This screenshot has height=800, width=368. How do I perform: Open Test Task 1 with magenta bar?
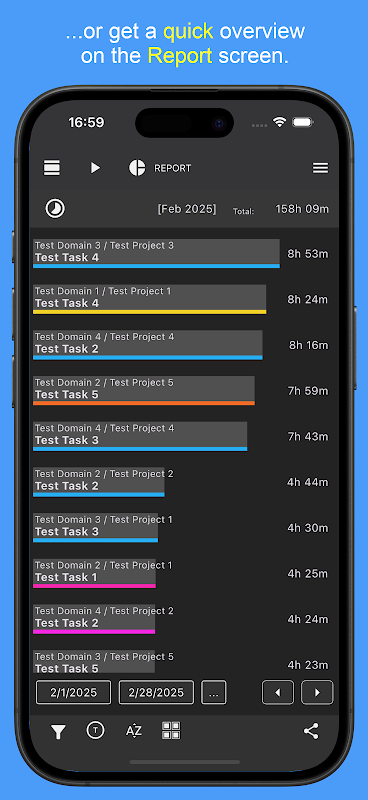pyautogui.click(x=94, y=573)
